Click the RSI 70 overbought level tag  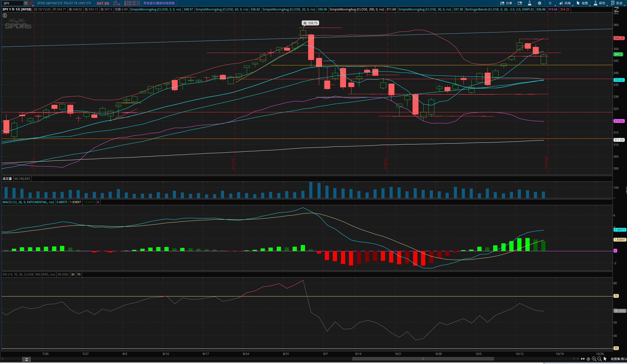[616, 296]
